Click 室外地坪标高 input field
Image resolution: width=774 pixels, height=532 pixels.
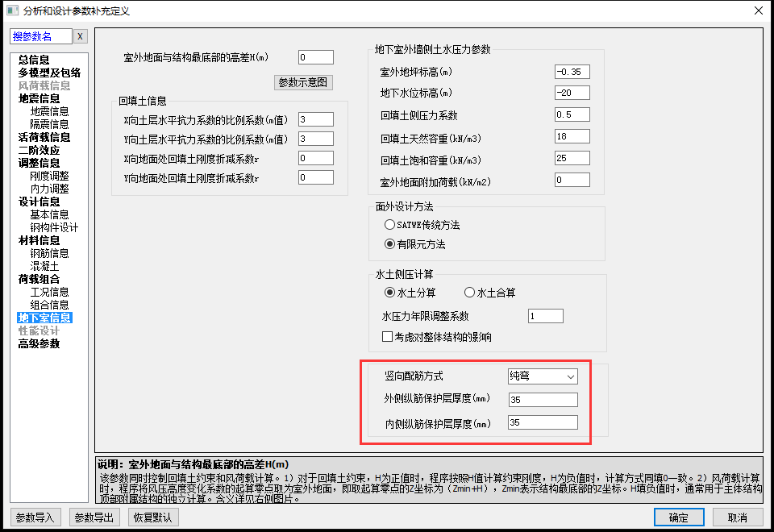(572, 72)
